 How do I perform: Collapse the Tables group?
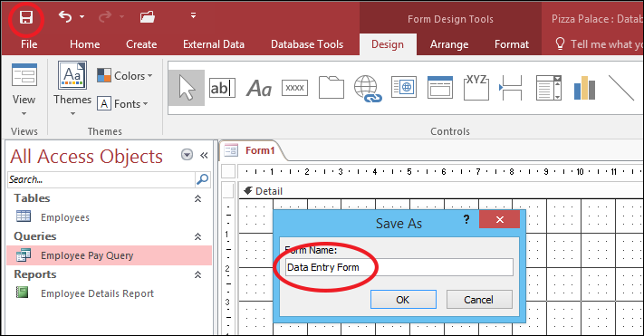tap(198, 198)
